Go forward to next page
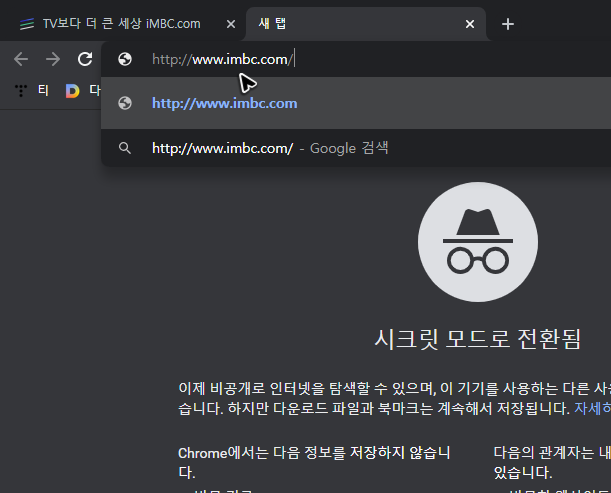Screen dimensions: 611x493 (x=53, y=59)
